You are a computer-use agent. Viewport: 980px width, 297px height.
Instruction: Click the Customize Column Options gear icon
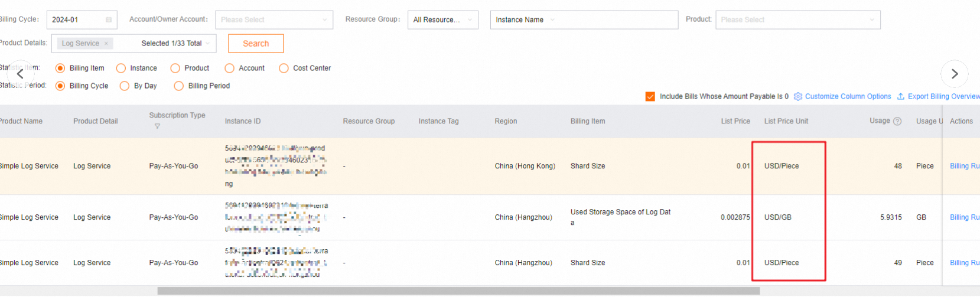click(798, 96)
